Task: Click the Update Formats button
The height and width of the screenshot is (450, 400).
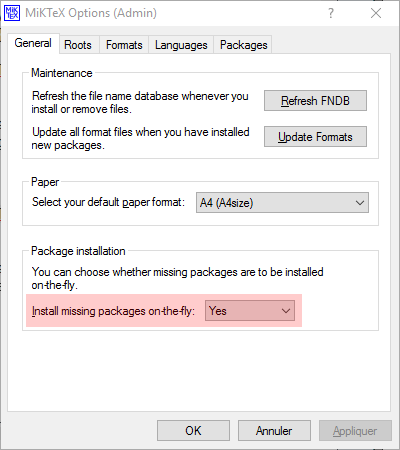Action: coord(315,137)
